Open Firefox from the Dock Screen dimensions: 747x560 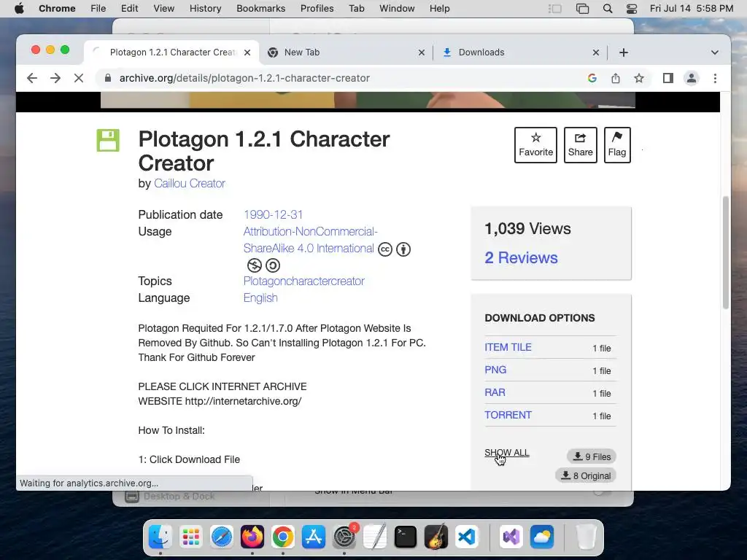click(x=252, y=537)
